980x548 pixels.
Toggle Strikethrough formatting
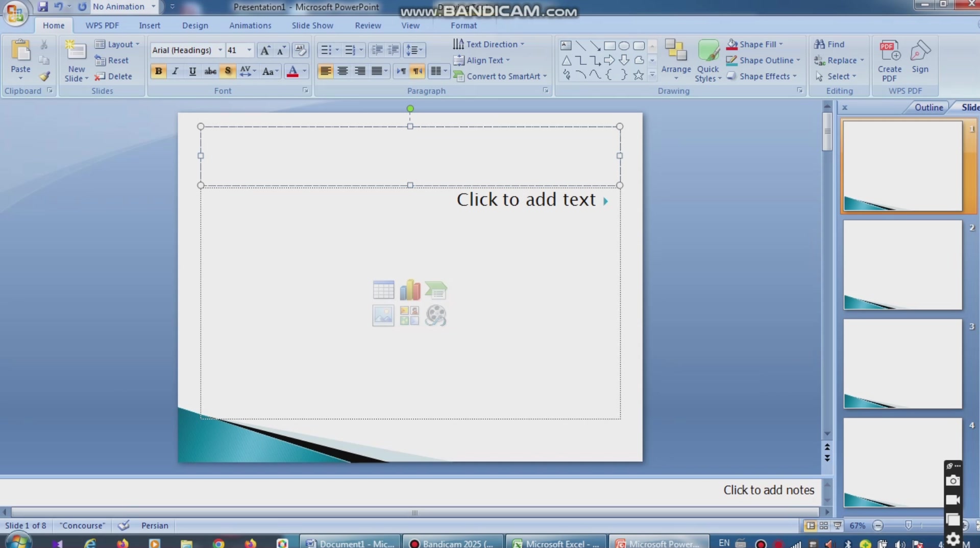210,71
